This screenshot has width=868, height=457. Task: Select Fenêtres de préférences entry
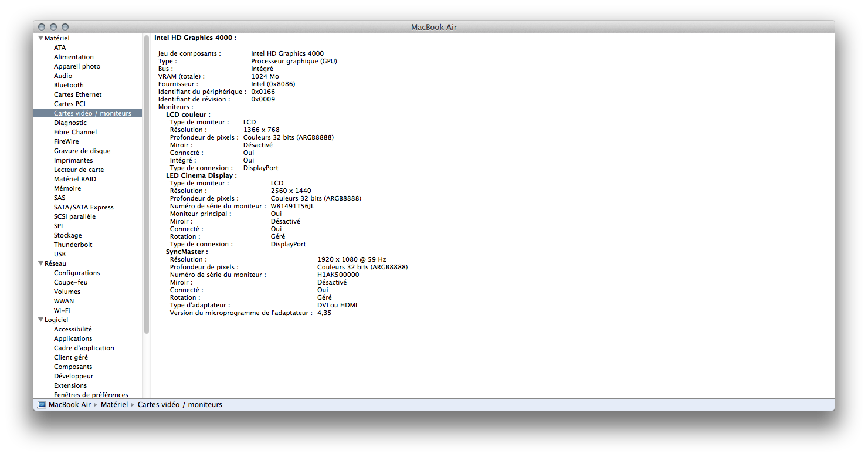click(91, 395)
